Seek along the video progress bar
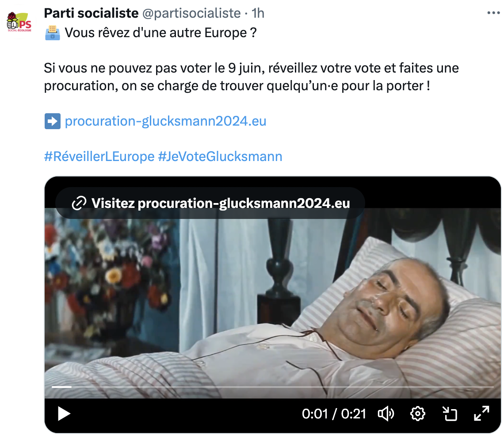The width and height of the screenshot is (504, 437). [x=273, y=387]
